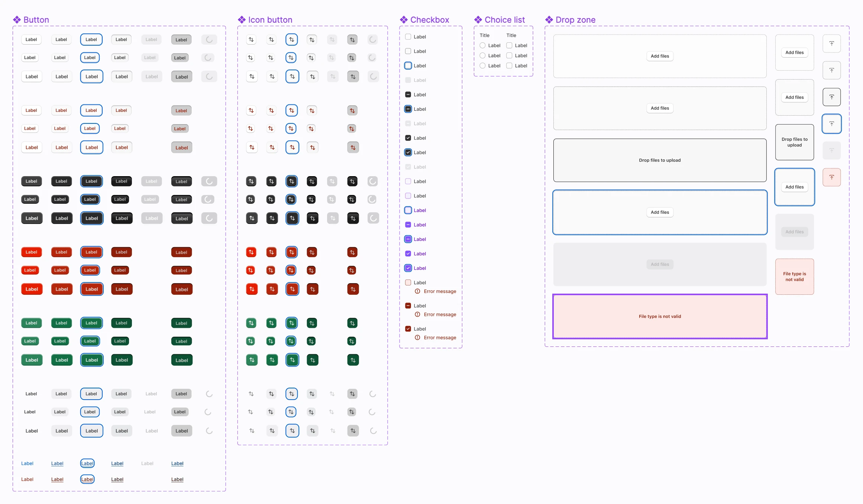
Task: Toggle the unchecked checkbox next to top Label
Action: click(x=408, y=36)
